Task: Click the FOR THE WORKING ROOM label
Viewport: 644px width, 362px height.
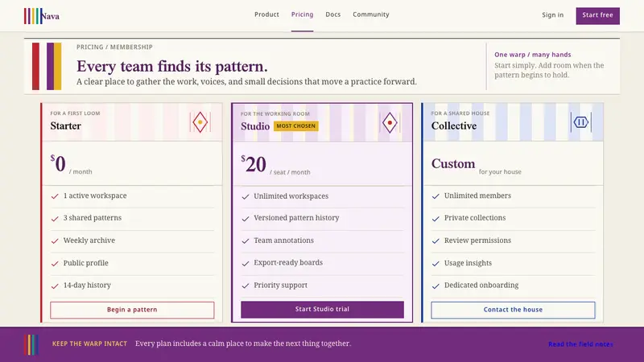Action: (275, 113)
